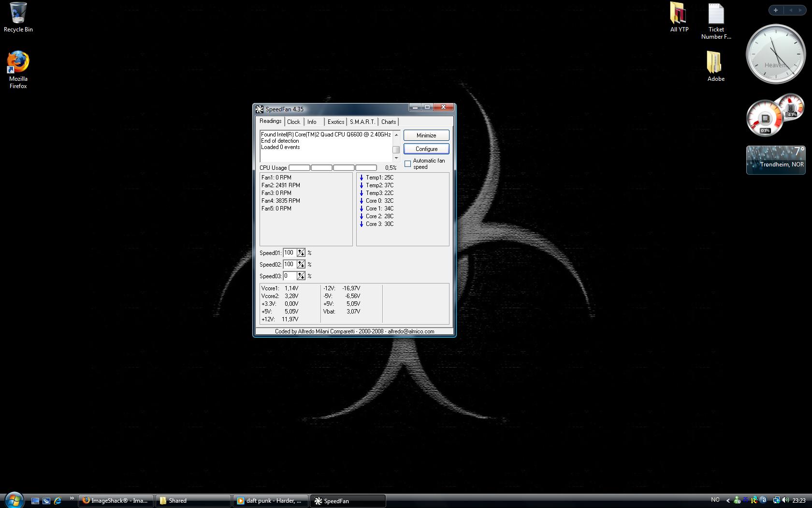812x508 pixels.
Task: Click the Speed03 spinner arrows
Action: coord(301,276)
